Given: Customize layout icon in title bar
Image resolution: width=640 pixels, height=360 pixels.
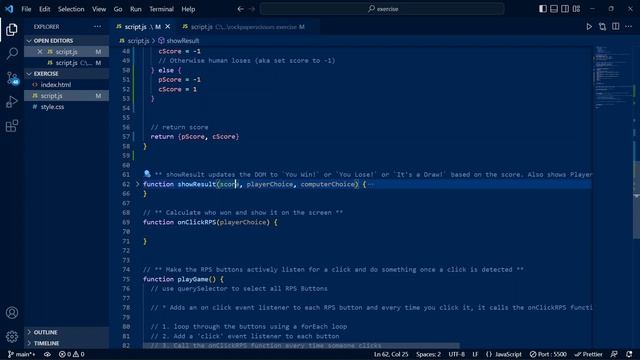Looking at the screenshot, I should click(x=576, y=9).
